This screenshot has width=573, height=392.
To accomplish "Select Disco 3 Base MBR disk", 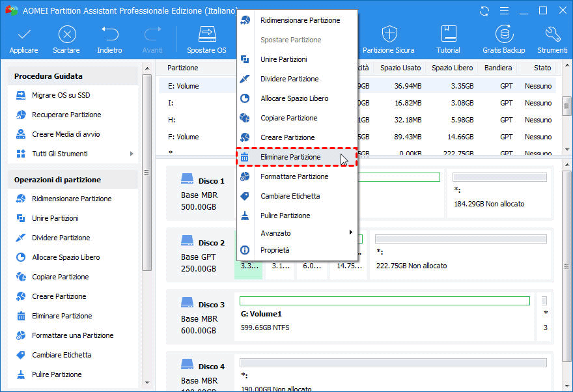I will 202,316.
